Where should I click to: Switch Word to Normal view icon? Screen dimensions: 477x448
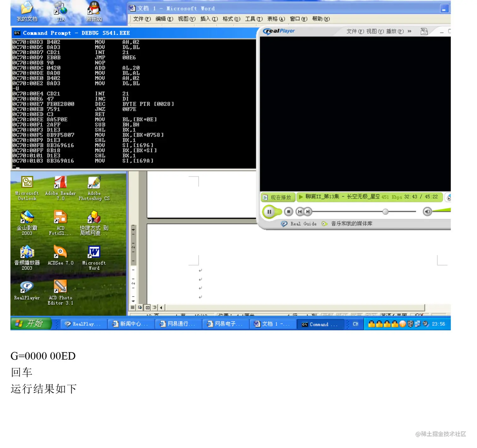tap(133, 307)
